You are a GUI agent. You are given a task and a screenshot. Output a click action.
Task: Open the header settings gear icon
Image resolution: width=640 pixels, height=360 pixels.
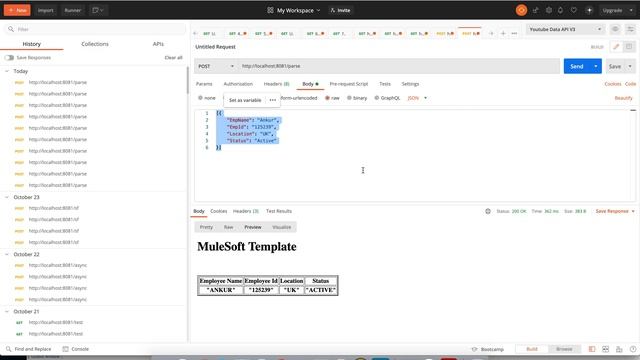click(549, 10)
